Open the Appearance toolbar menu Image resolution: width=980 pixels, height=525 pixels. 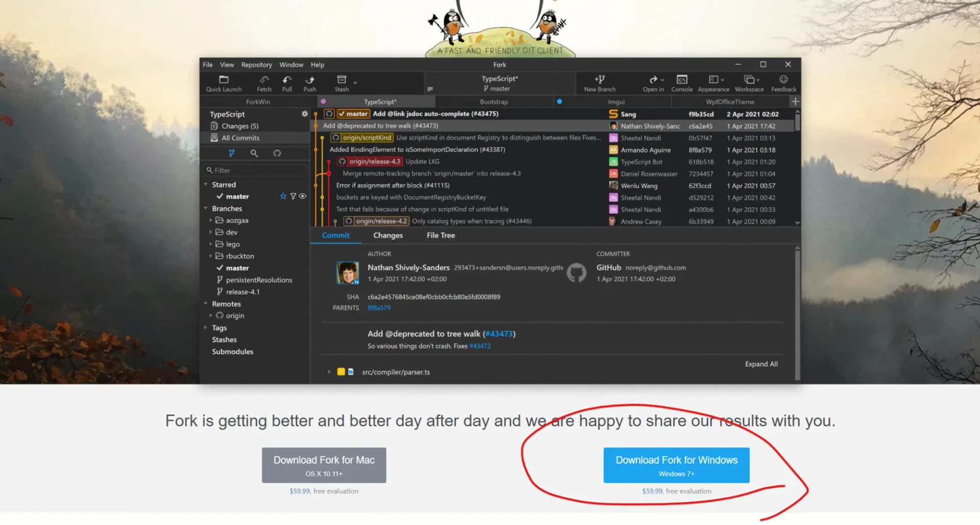click(x=714, y=84)
